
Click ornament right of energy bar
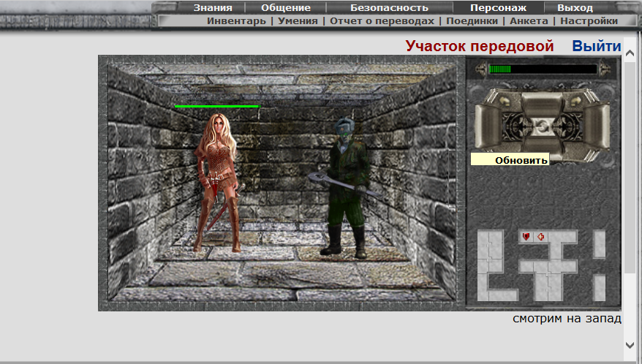(604, 69)
